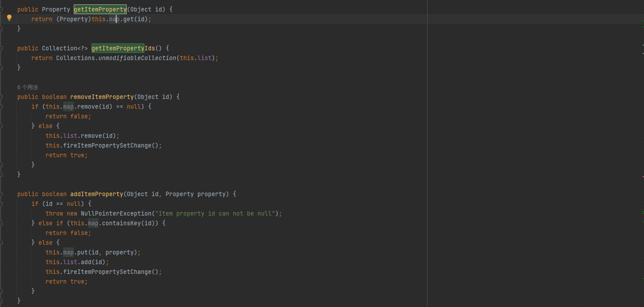Click the addItemProperty method name
Image resolution: width=644 pixels, height=307 pixels.
[x=97, y=194]
